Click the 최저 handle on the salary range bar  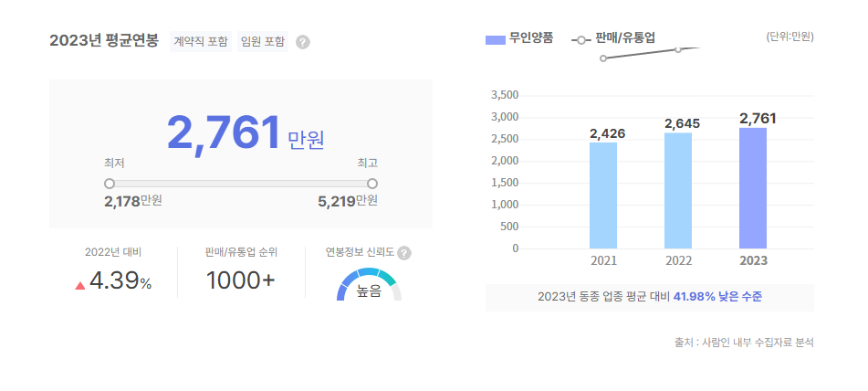point(110,184)
